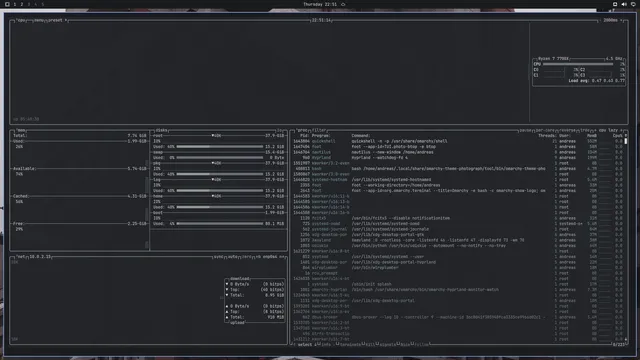
Task: Select the Hyprland process row
Action: 457,158
